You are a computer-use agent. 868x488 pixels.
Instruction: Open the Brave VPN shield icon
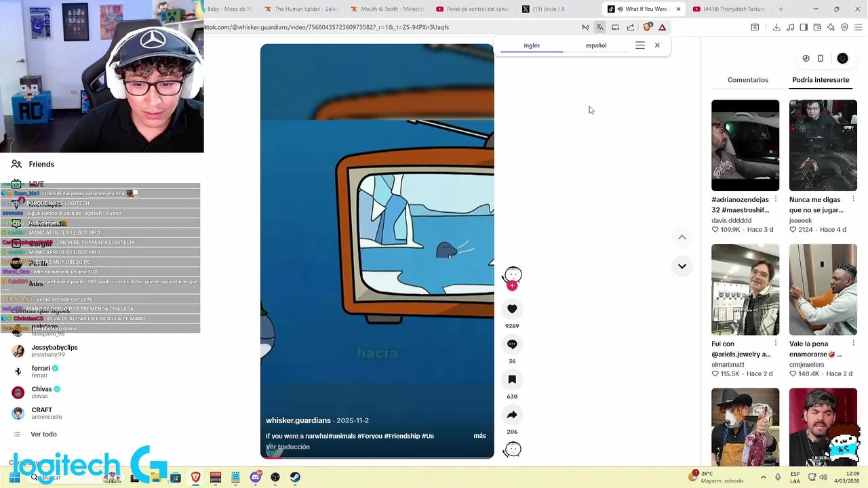click(844, 27)
